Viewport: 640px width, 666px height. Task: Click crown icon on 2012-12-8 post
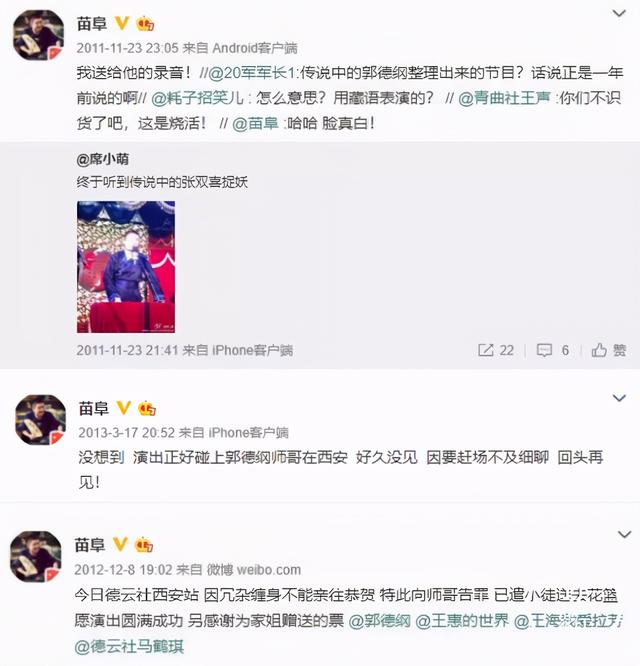click(x=144, y=545)
